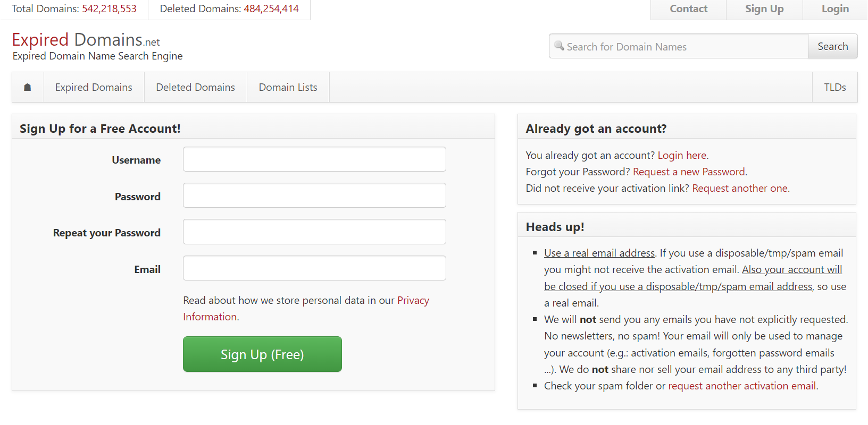Click the Repeat your Password field

pyautogui.click(x=314, y=232)
